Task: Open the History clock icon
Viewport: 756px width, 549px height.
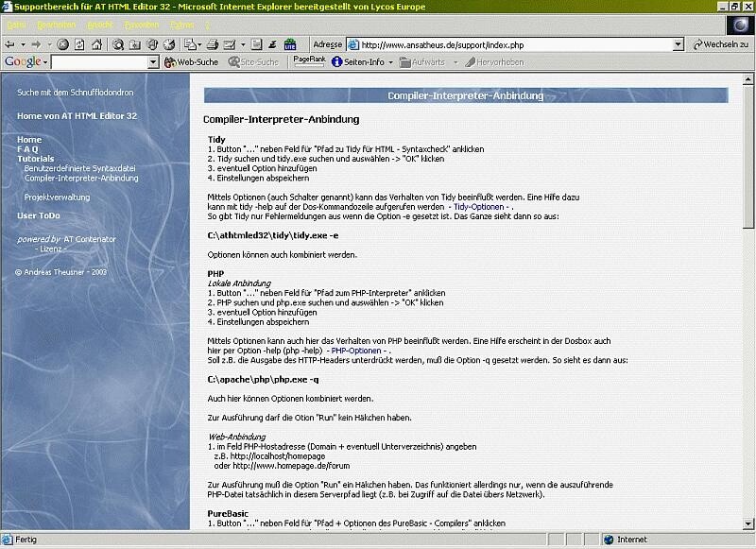Action: coord(169,44)
